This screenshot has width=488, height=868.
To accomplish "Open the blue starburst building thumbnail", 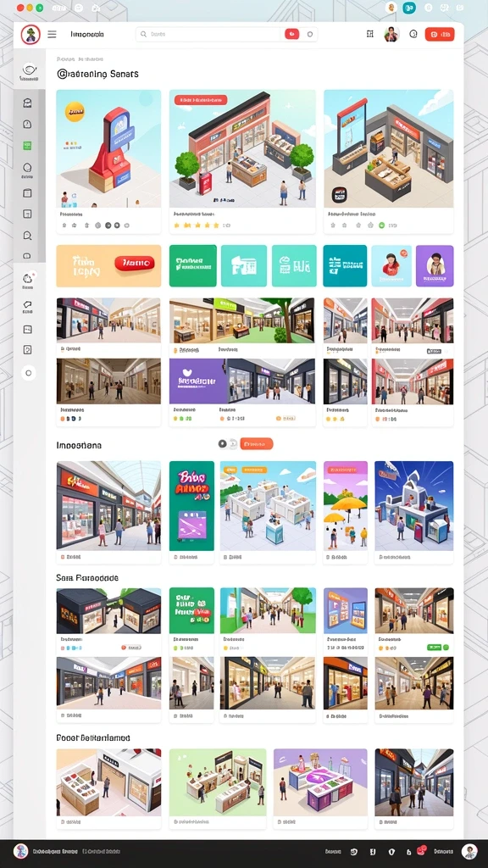I will click(x=413, y=505).
